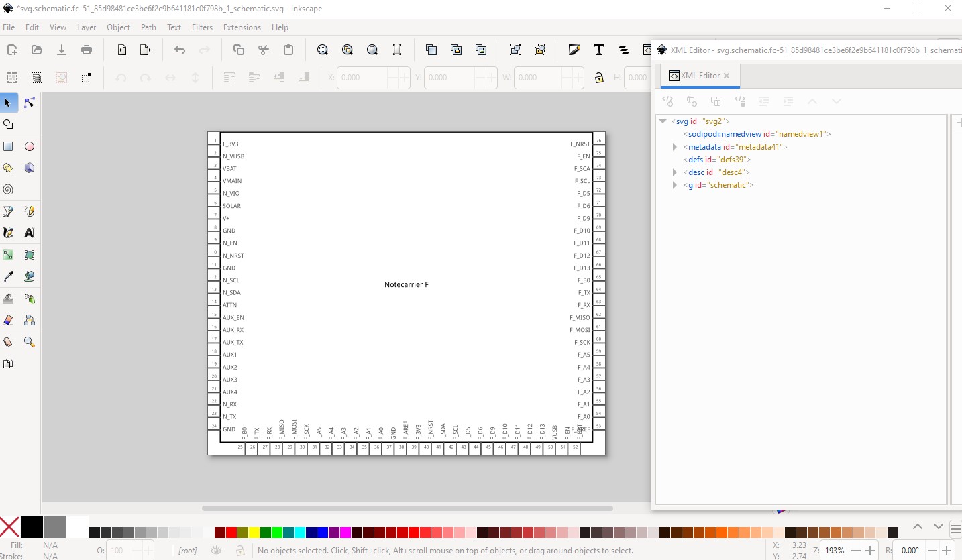
Task: Choose the Rectangle tool
Action: (8, 146)
